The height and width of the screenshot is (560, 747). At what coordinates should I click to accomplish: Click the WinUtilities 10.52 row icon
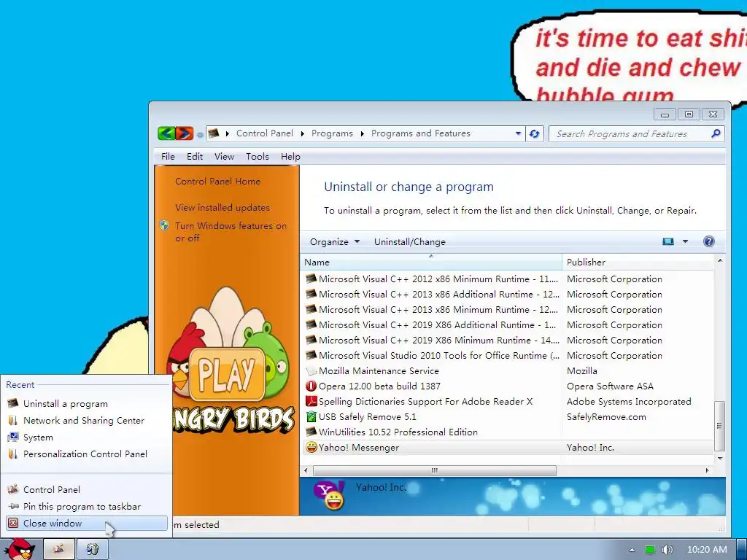click(x=311, y=432)
